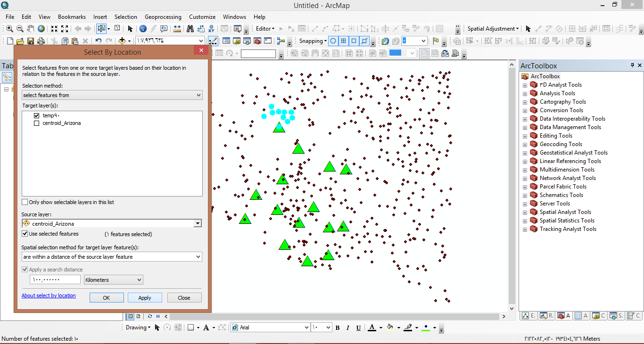Click the Fixed Zoom In icon
This screenshot has width=644, height=344.
[54, 29]
